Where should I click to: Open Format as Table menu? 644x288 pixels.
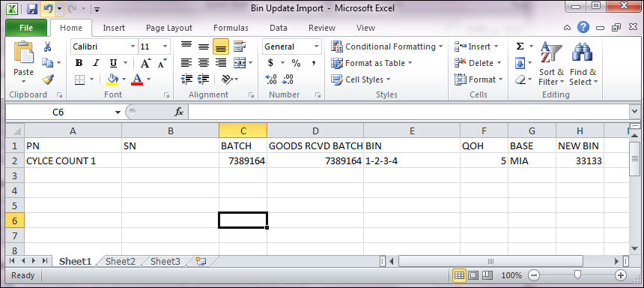(x=371, y=63)
